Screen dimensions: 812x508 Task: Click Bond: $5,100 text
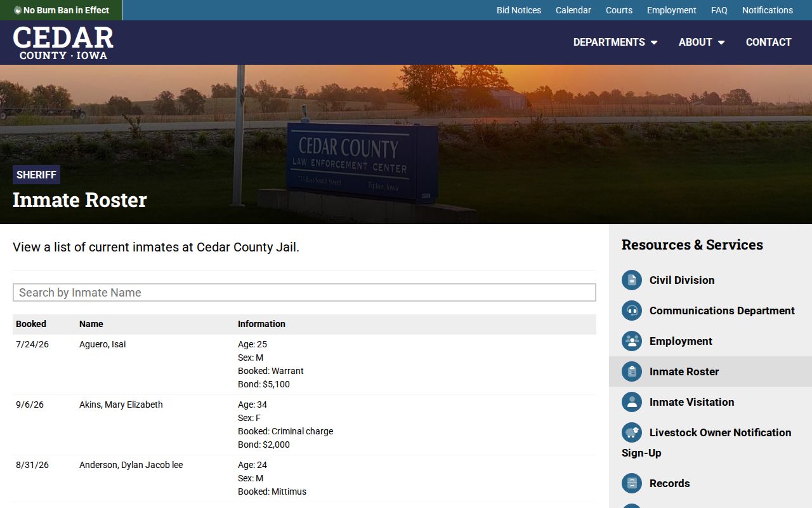pyautogui.click(x=264, y=384)
